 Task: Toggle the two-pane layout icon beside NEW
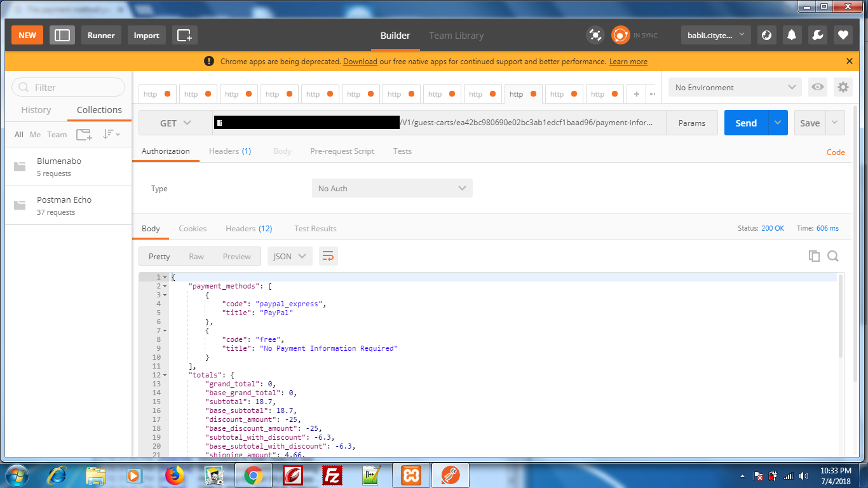pos(62,35)
